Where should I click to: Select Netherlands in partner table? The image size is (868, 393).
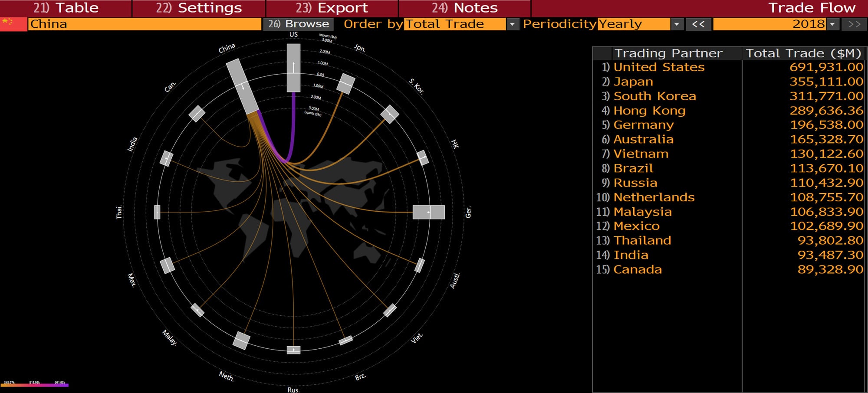click(654, 197)
